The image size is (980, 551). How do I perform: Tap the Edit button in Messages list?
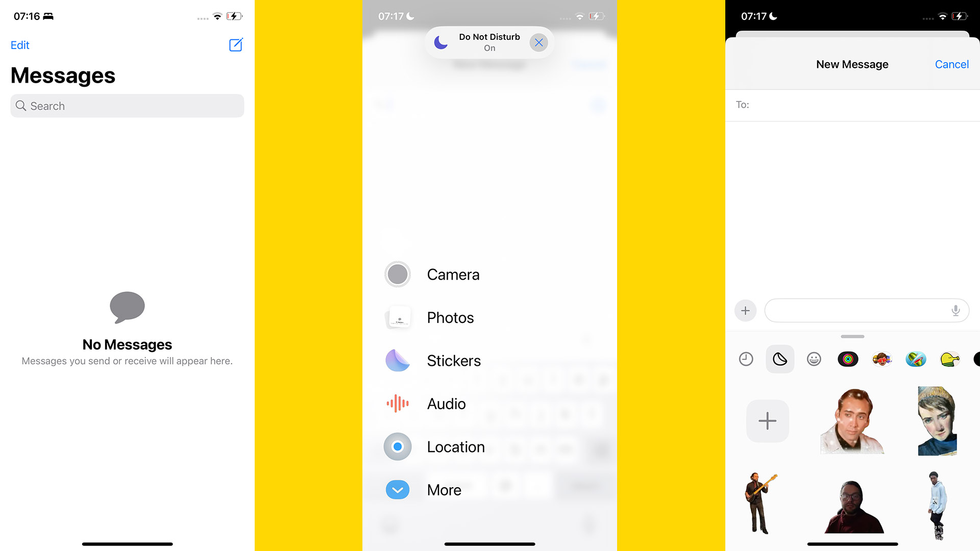click(x=19, y=44)
